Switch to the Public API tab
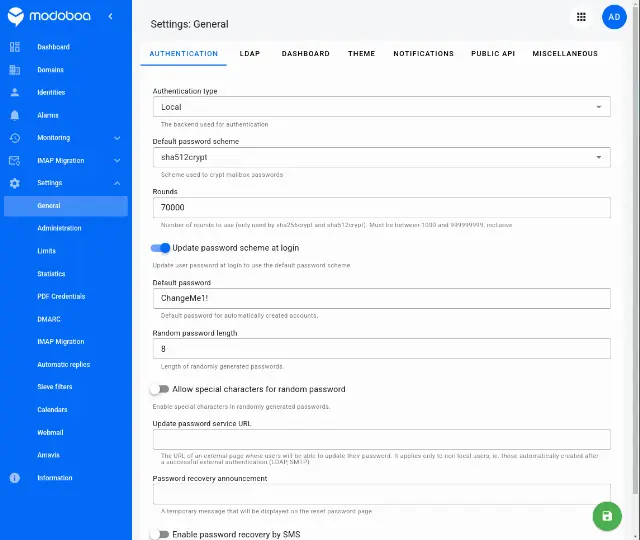 [493, 53]
